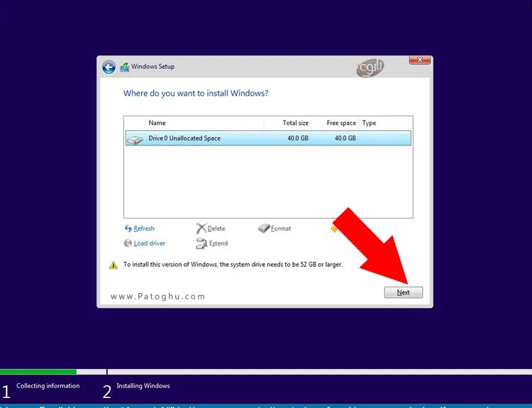Screen dimensions: 532x408
Task: Click the system drive size warning message
Action: pyautogui.click(x=233, y=265)
